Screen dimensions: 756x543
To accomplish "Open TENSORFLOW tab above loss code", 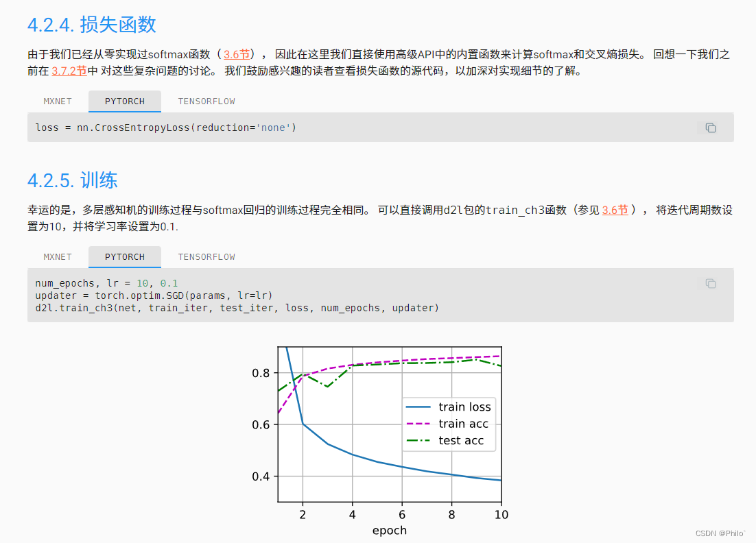I will 206,101.
